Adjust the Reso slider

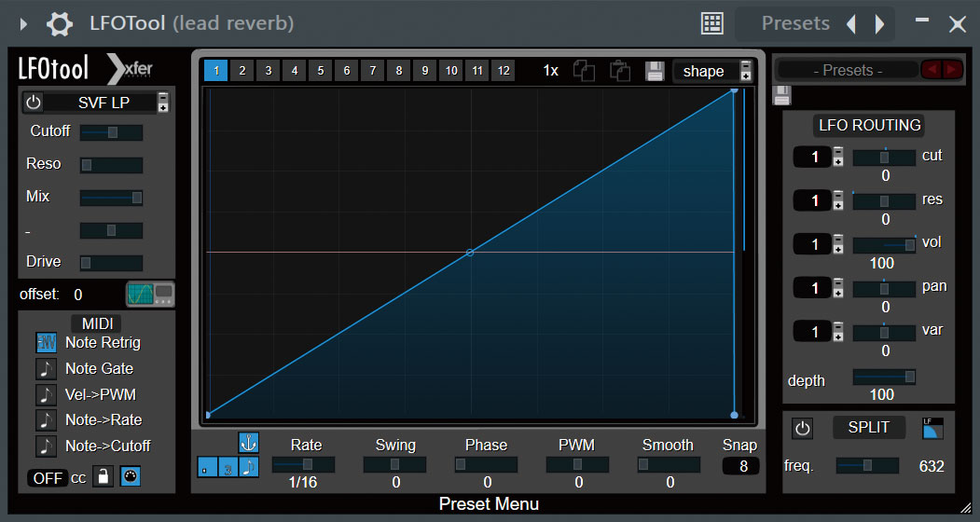(111, 165)
